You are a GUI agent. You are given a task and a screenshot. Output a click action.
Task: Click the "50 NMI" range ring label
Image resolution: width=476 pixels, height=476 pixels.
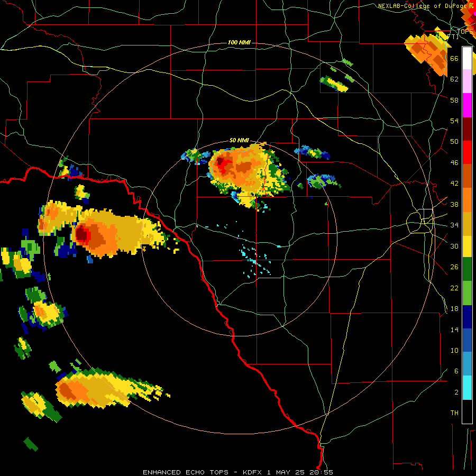[x=239, y=140]
